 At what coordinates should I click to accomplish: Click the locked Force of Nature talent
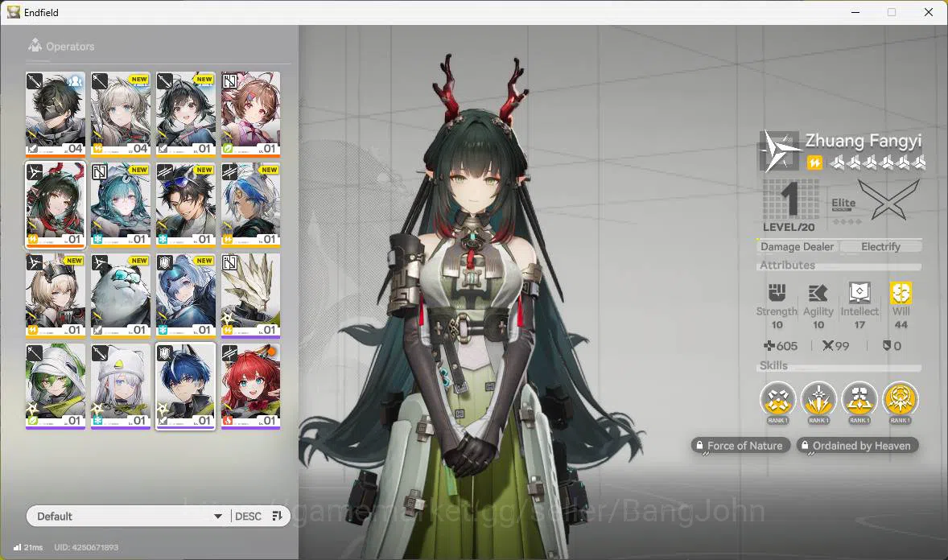pyautogui.click(x=740, y=446)
